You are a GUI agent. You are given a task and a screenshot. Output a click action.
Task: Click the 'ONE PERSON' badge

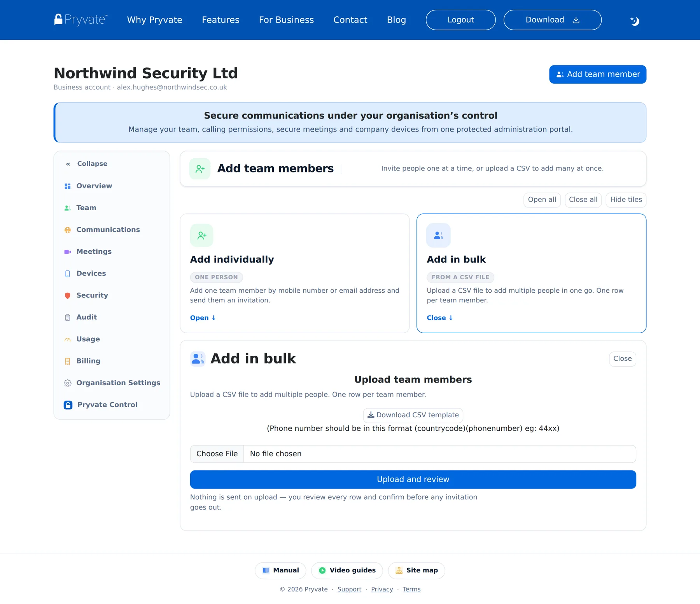pos(216,277)
